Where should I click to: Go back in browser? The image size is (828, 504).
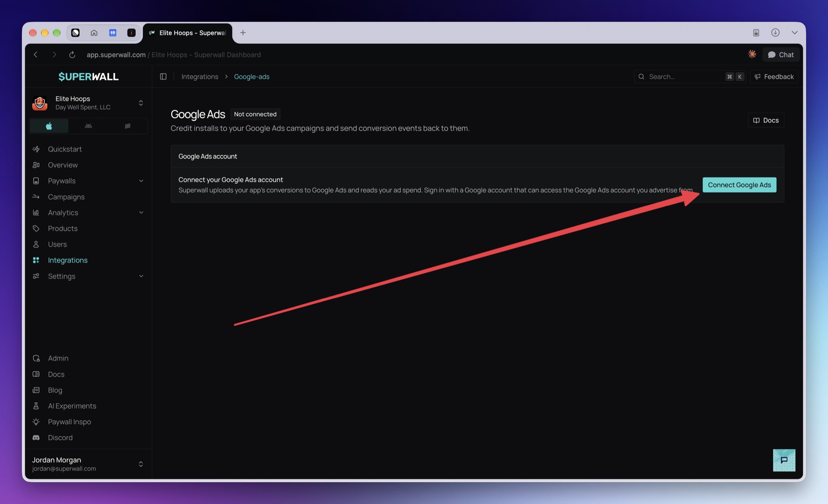coord(36,55)
